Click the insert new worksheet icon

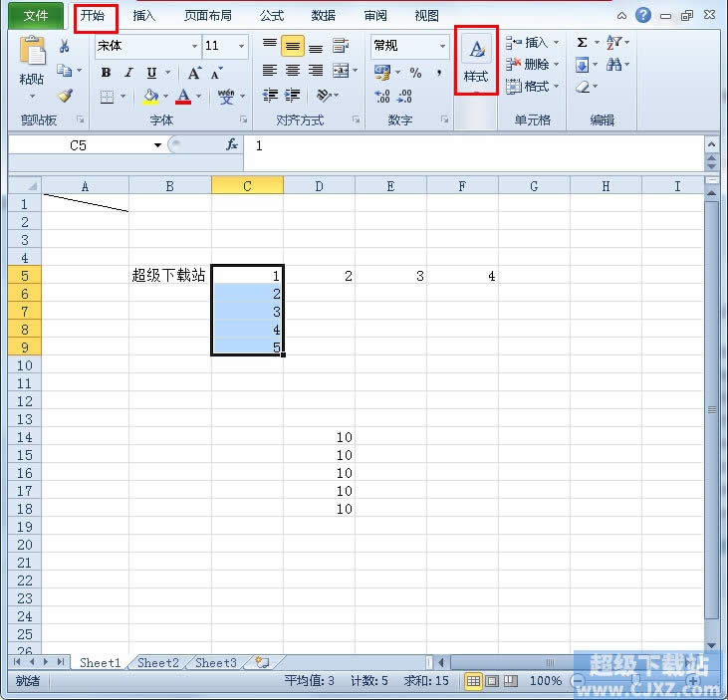click(x=262, y=663)
